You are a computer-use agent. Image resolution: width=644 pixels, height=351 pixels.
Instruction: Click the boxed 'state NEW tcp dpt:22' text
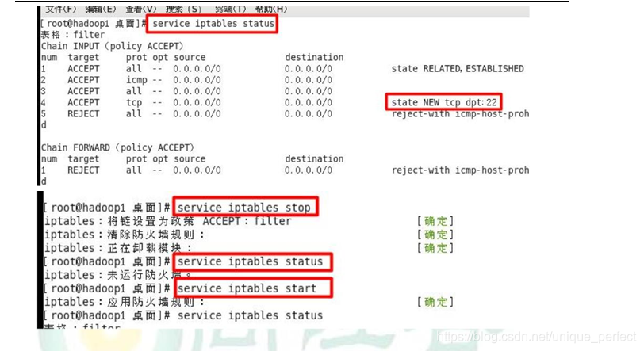click(445, 102)
